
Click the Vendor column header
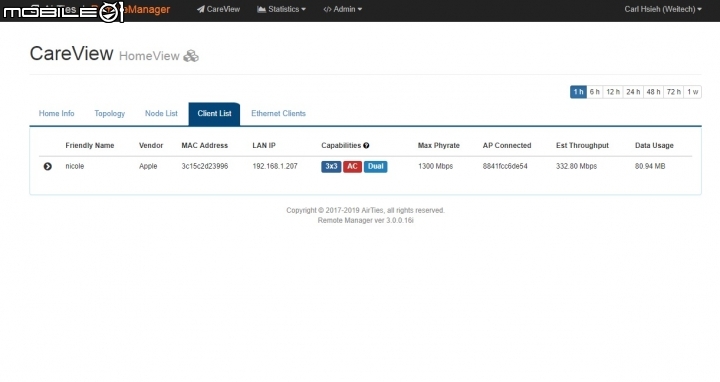point(151,146)
